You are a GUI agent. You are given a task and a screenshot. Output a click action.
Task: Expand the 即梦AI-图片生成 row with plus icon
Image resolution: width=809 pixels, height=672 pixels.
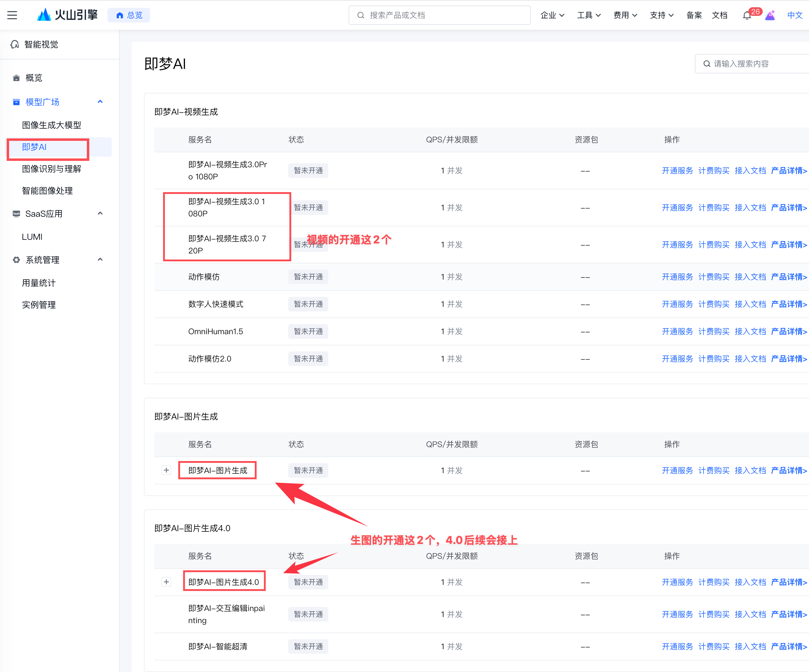pyautogui.click(x=166, y=470)
